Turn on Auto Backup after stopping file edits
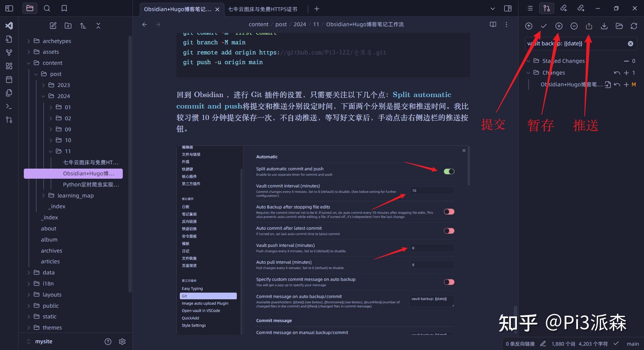This screenshot has width=644, height=350. pos(448,212)
